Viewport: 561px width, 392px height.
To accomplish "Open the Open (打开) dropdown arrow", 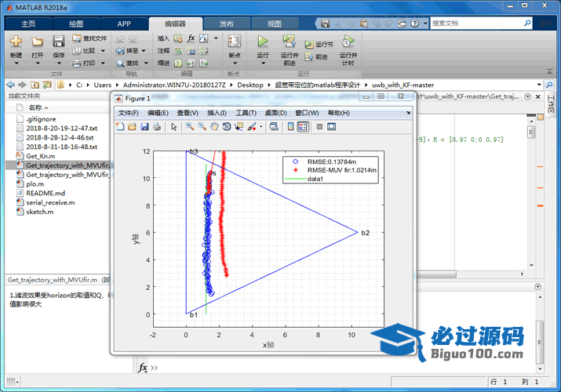I will (x=37, y=64).
